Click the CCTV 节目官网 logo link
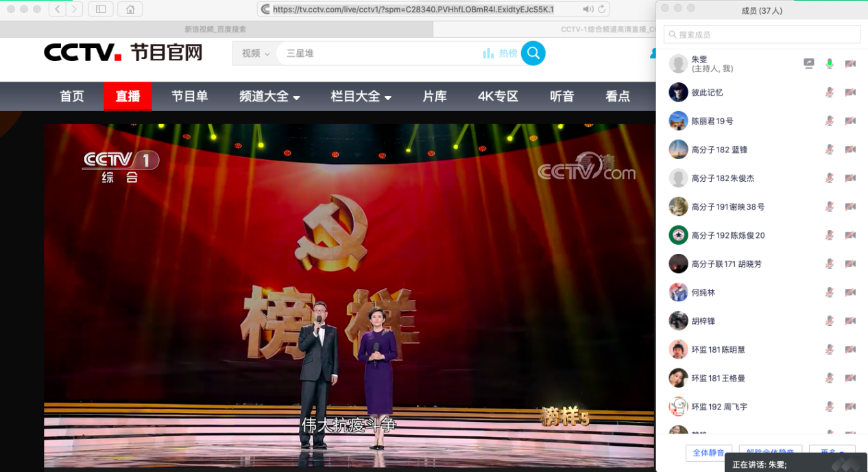 pos(123,53)
